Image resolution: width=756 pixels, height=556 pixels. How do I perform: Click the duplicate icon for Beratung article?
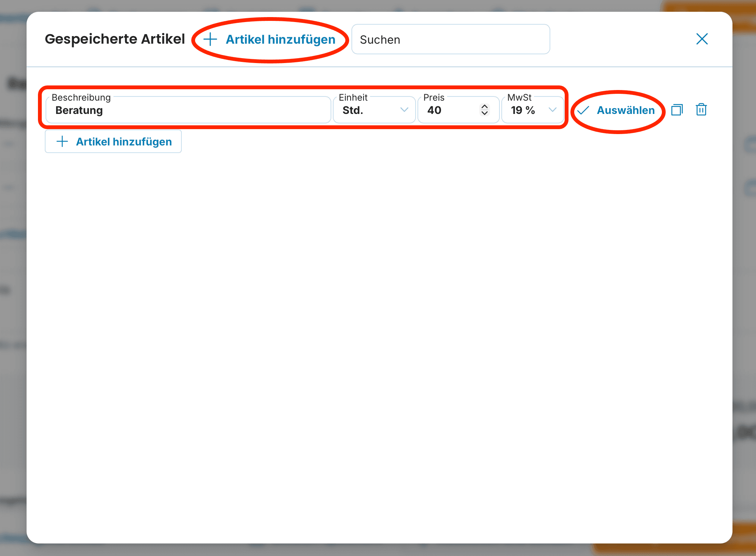pos(677,110)
